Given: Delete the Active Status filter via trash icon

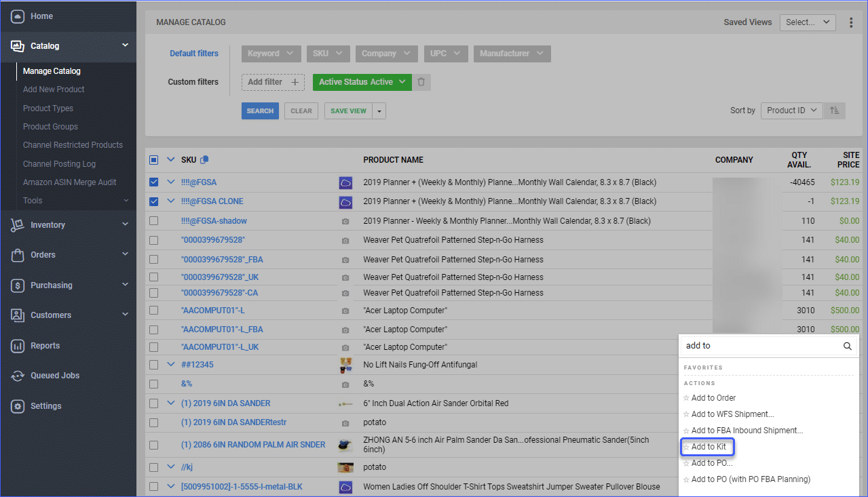Looking at the screenshot, I should [421, 81].
